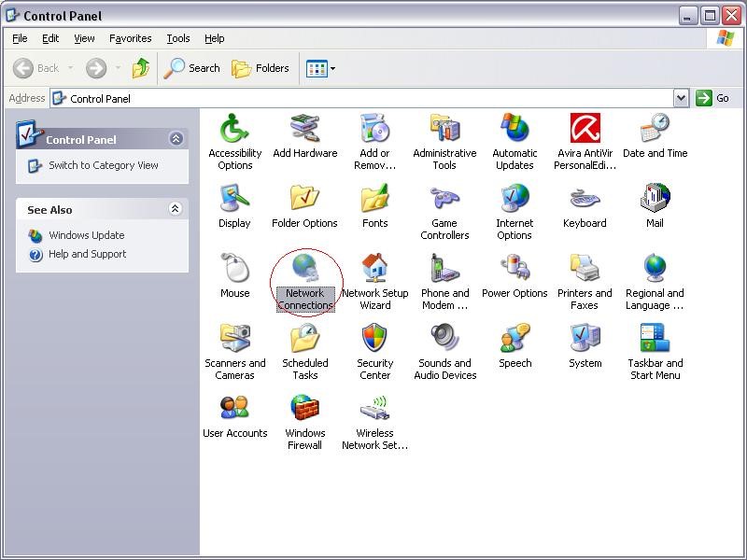Open Windows Firewall applet

[305, 410]
